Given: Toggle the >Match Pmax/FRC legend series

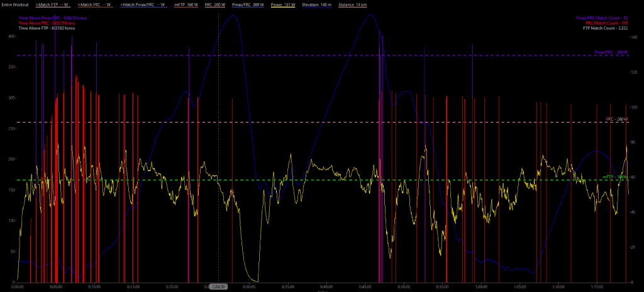Looking at the screenshot, I should pos(143,4).
